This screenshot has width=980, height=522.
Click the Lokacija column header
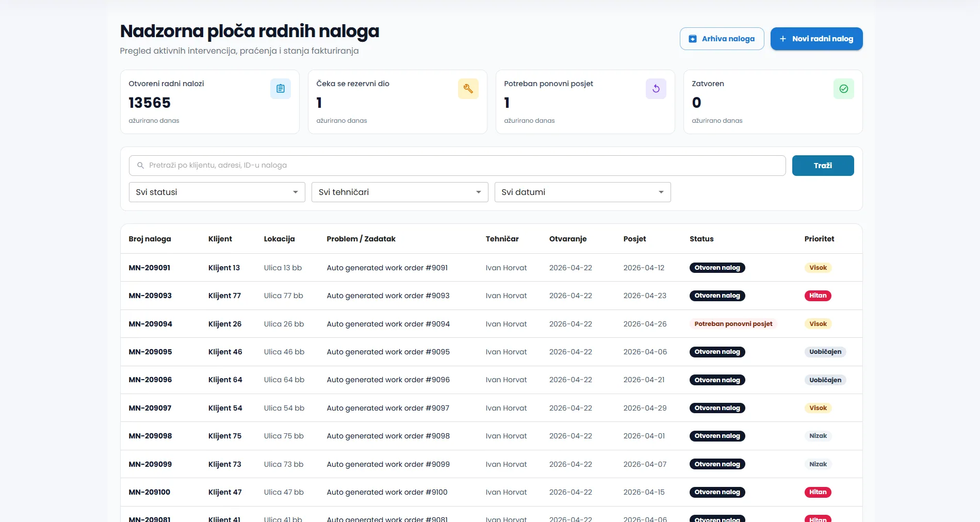pyautogui.click(x=280, y=239)
